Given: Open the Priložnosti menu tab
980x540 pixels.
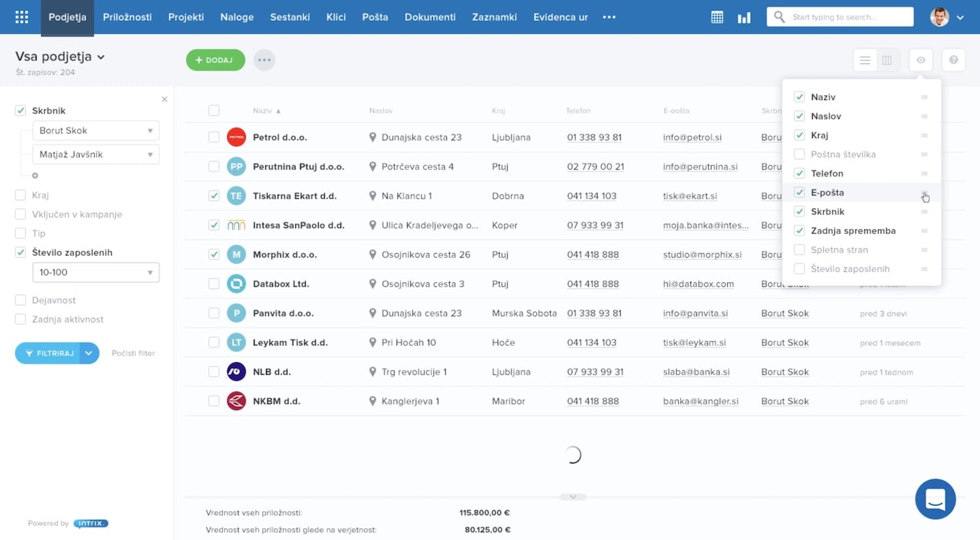Looking at the screenshot, I should [x=127, y=17].
